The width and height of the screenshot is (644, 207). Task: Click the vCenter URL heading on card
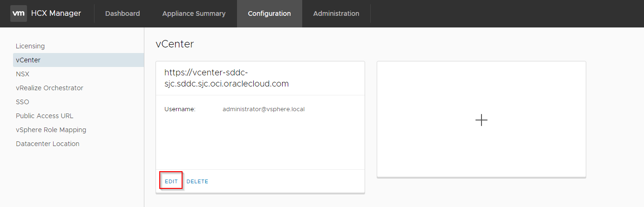tap(227, 78)
